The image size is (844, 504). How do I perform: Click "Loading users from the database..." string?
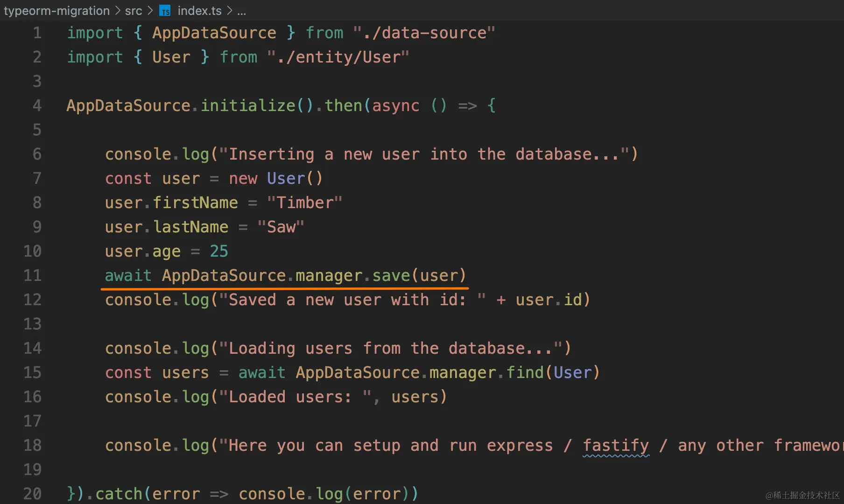coord(391,348)
